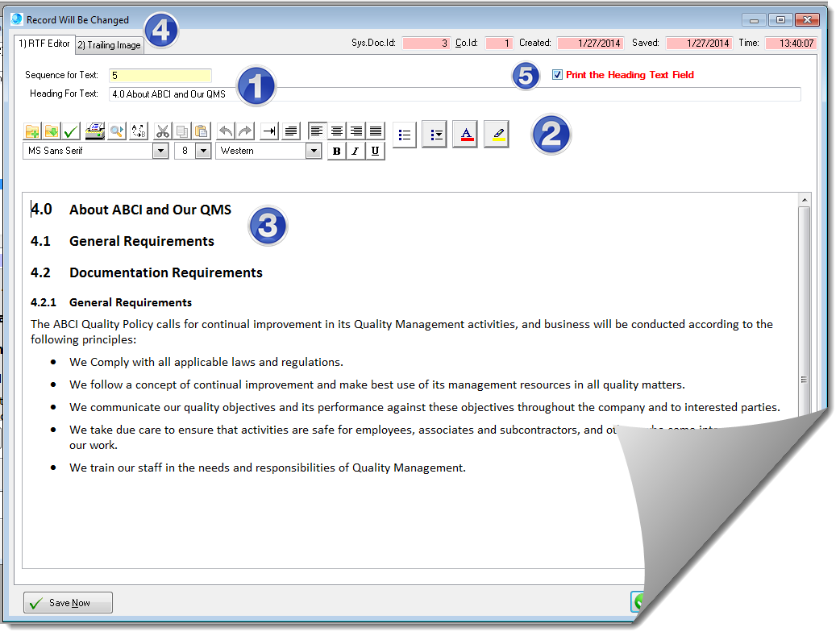840x636 pixels.
Task: Open the find magnifier tool
Action: click(116, 131)
